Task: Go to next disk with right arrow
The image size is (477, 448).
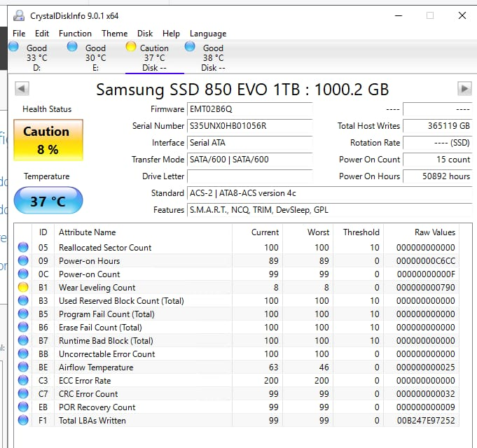Action: pyautogui.click(x=464, y=89)
